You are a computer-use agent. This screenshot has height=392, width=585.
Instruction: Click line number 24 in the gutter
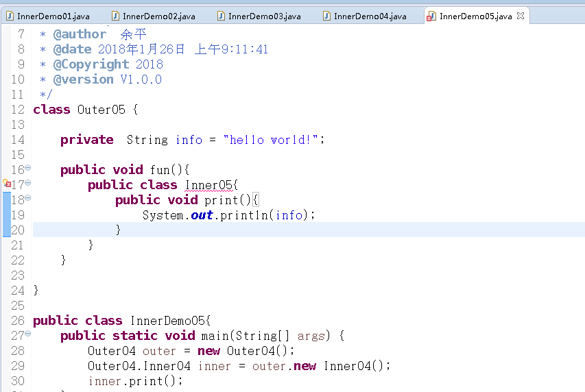pos(18,291)
